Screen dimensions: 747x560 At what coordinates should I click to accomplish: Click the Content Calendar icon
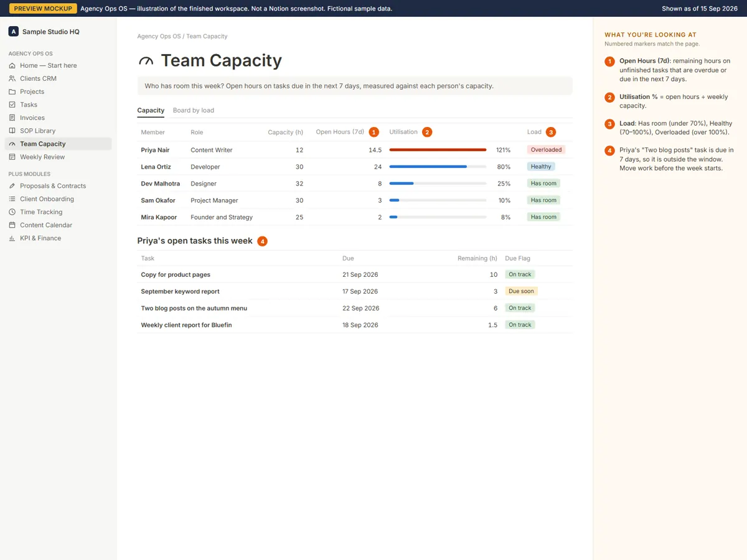[12, 225]
